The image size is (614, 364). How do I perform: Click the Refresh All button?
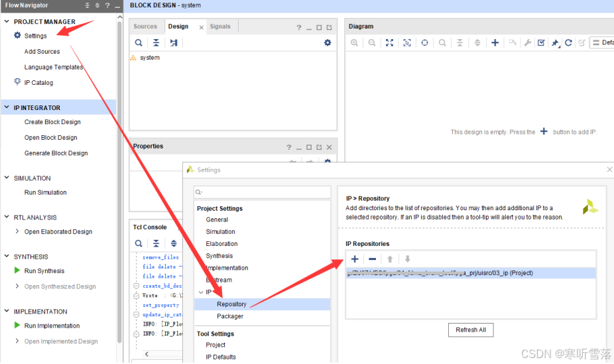(x=471, y=330)
